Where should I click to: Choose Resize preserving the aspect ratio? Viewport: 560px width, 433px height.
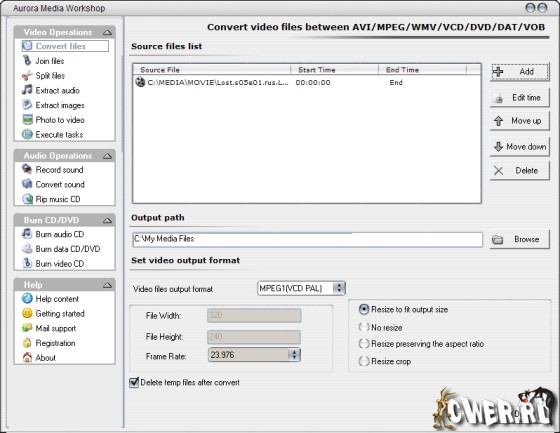click(364, 344)
